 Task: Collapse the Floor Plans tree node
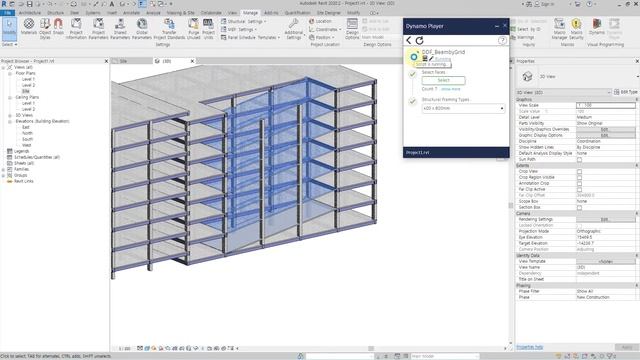[x=10, y=73]
